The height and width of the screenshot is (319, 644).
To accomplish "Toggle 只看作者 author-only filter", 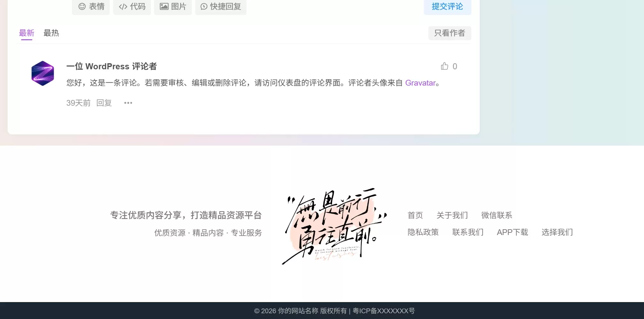I will (x=450, y=33).
